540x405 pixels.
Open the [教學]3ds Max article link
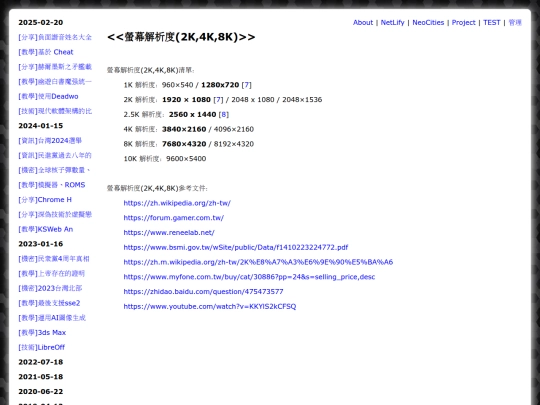click(x=42, y=333)
